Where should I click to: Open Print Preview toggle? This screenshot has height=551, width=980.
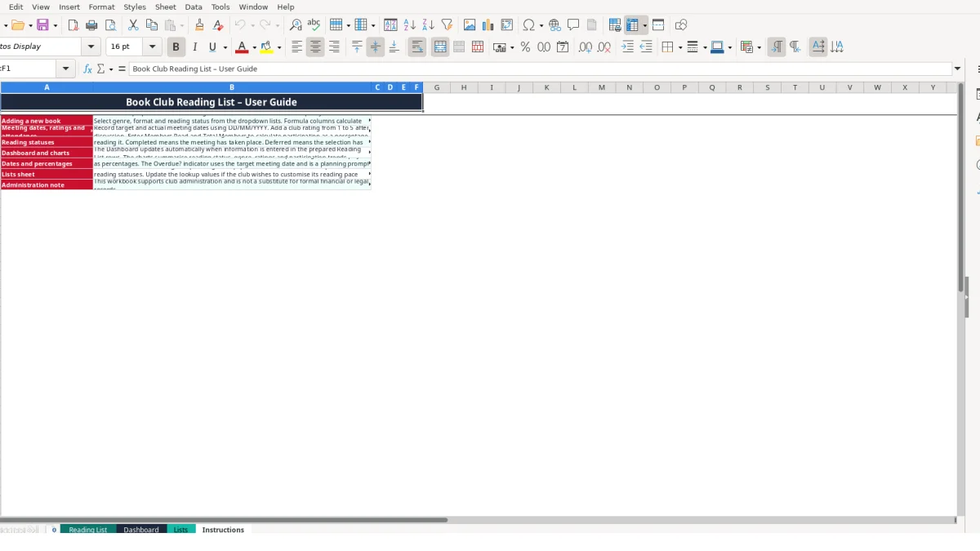point(110,25)
